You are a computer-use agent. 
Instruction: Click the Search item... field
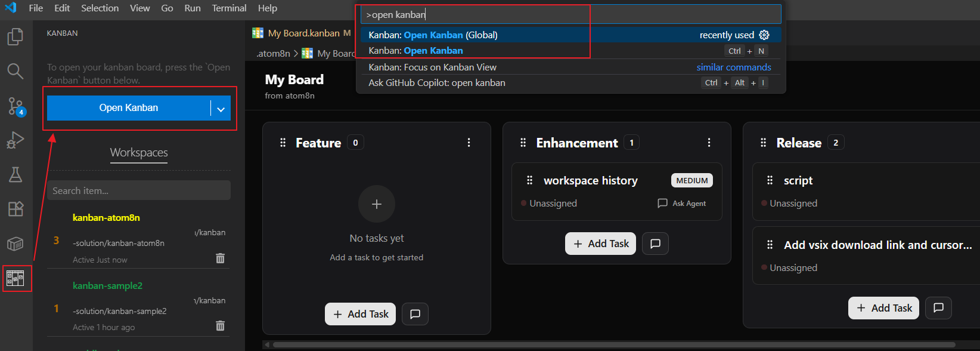click(x=139, y=190)
